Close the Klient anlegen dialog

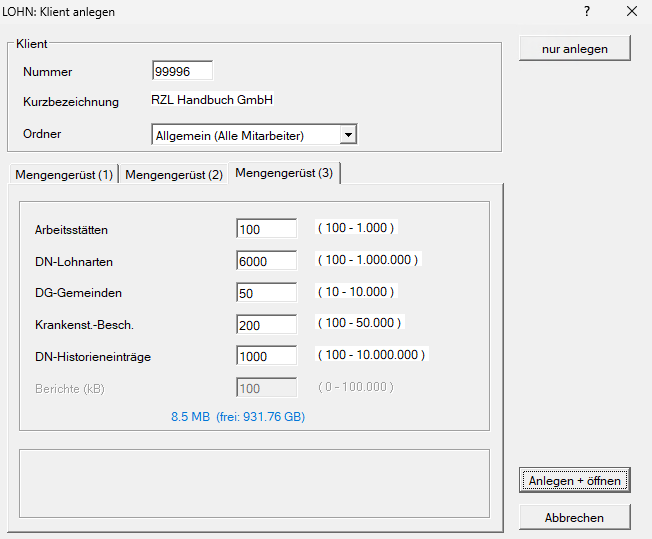pyautogui.click(x=631, y=12)
